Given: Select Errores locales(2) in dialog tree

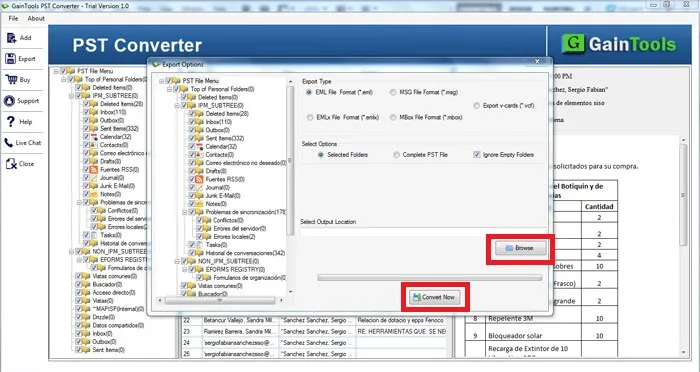Looking at the screenshot, I should coord(234,237).
